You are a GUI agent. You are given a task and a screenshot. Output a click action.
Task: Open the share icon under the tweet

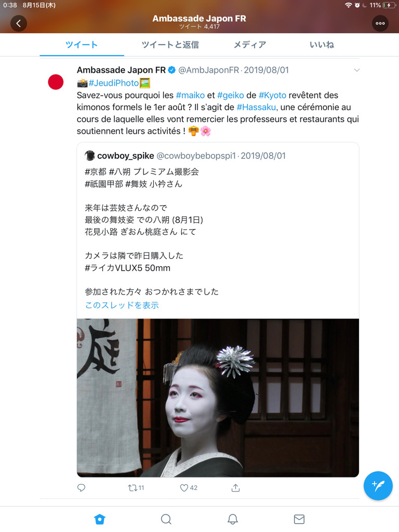click(235, 488)
